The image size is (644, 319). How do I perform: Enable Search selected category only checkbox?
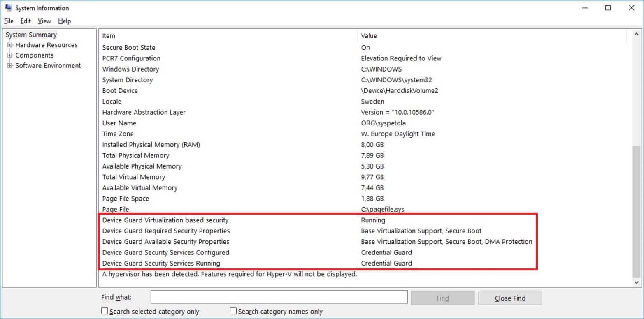click(105, 311)
